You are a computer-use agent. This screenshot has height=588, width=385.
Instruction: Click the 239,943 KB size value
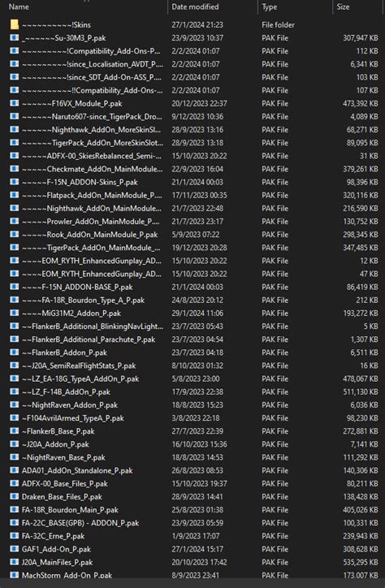pyautogui.click(x=361, y=536)
